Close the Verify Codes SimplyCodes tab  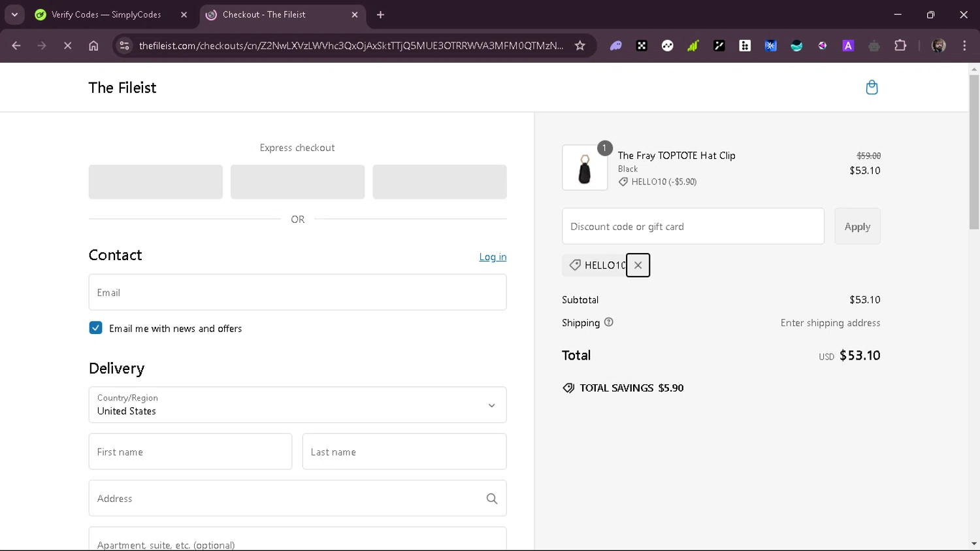[184, 14]
